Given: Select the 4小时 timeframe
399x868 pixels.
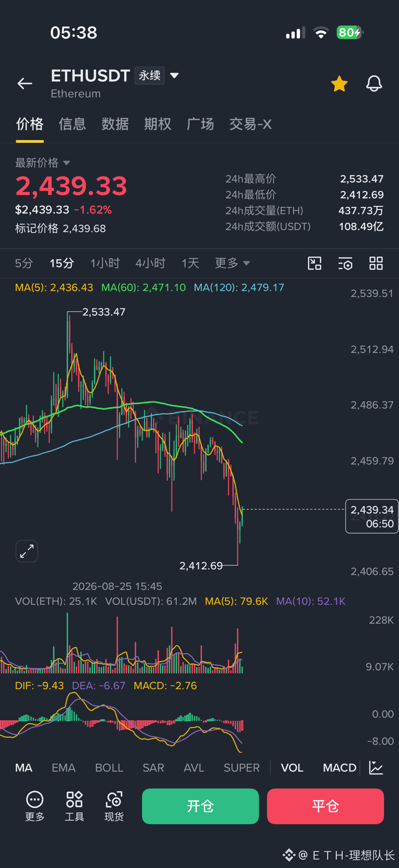Looking at the screenshot, I should [x=150, y=263].
